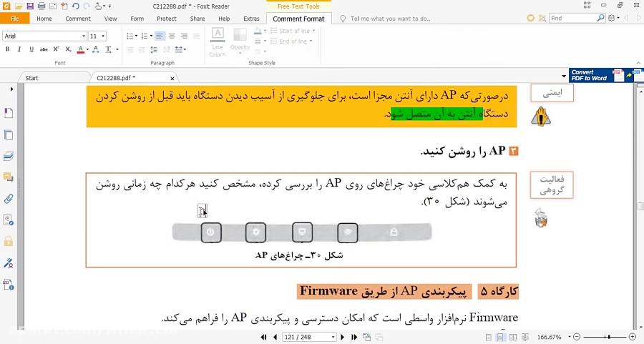This screenshot has height=344, width=644.
Task: Open the Layers panel in sidebar
Action: click(x=9, y=156)
